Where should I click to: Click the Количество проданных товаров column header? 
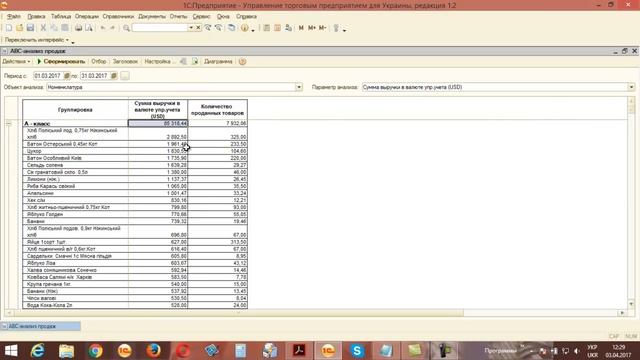pyautogui.click(x=218, y=109)
